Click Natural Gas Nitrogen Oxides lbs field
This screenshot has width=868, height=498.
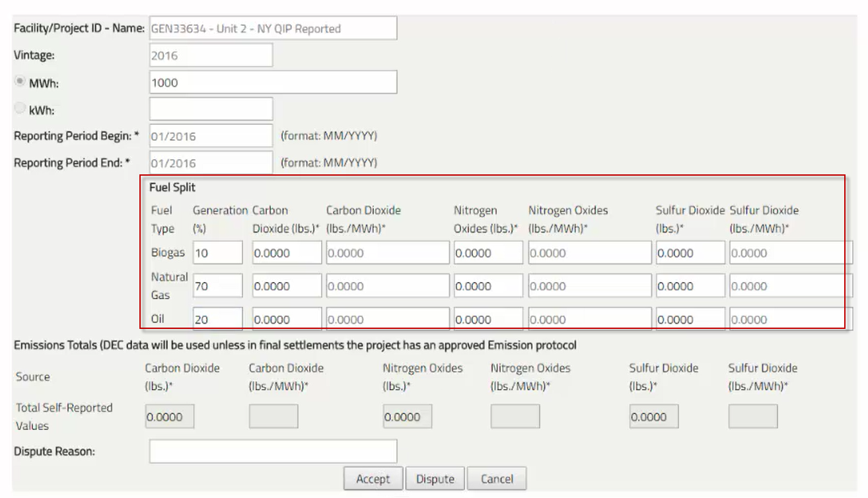(488, 286)
